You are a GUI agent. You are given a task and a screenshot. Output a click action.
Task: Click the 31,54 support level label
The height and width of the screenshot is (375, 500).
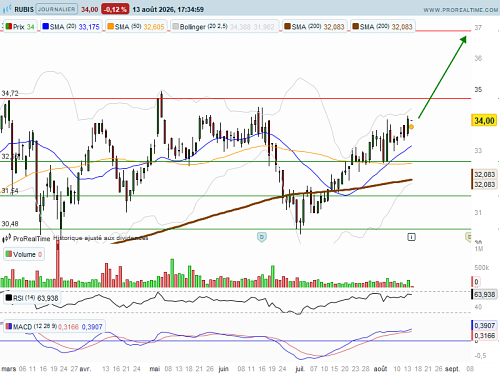click(x=10, y=191)
